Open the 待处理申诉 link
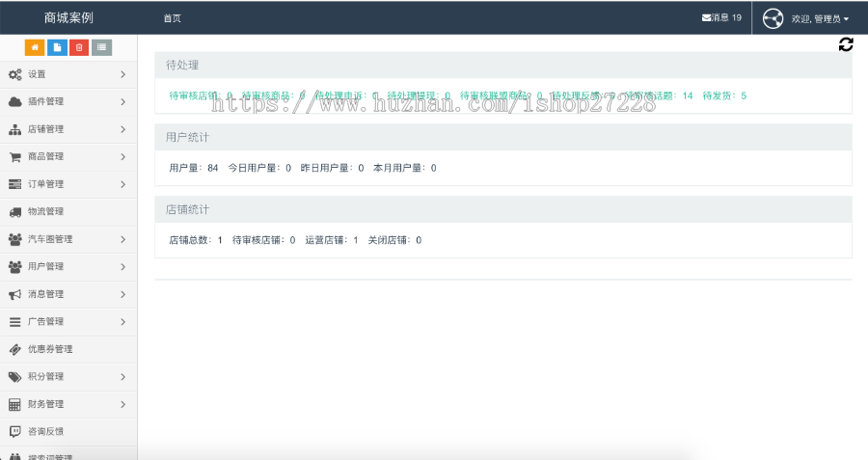Viewport: 868px width, 460px height. click(x=346, y=95)
